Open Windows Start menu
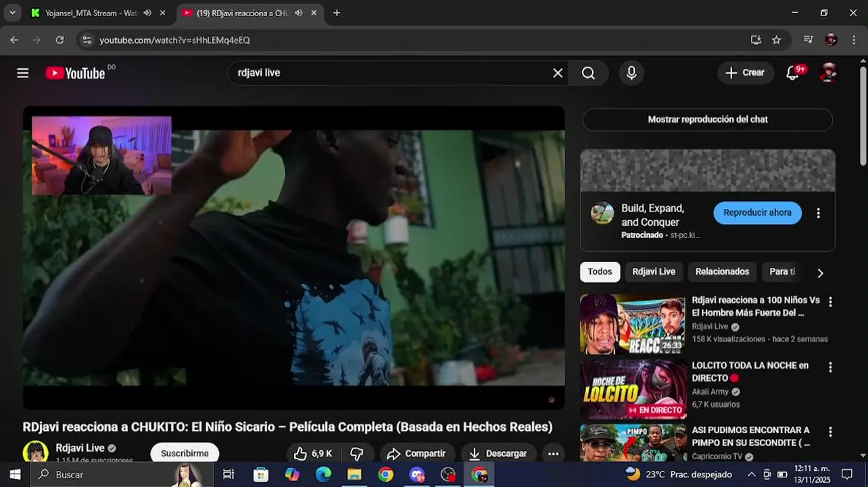 coord(15,475)
